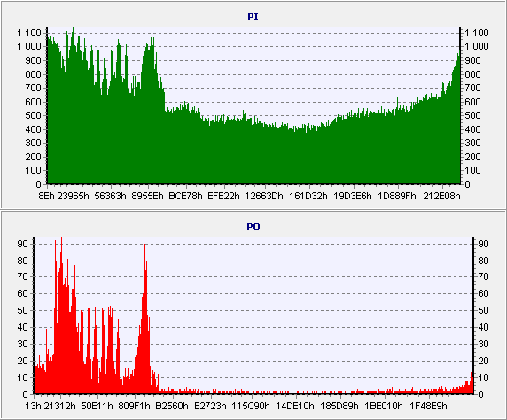The image size is (507, 420).
Task: Select the 23965h x-axis label
Action: click(73, 196)
